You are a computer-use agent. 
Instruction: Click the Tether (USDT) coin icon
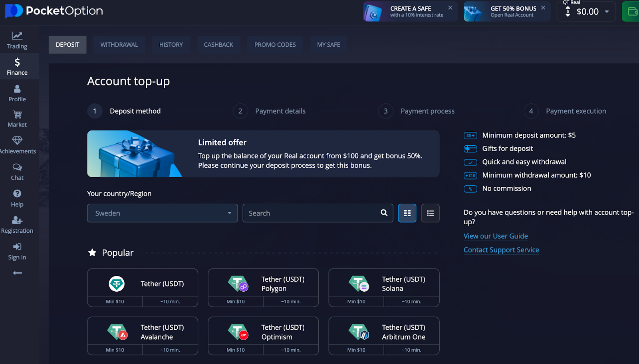click(117, 284)
